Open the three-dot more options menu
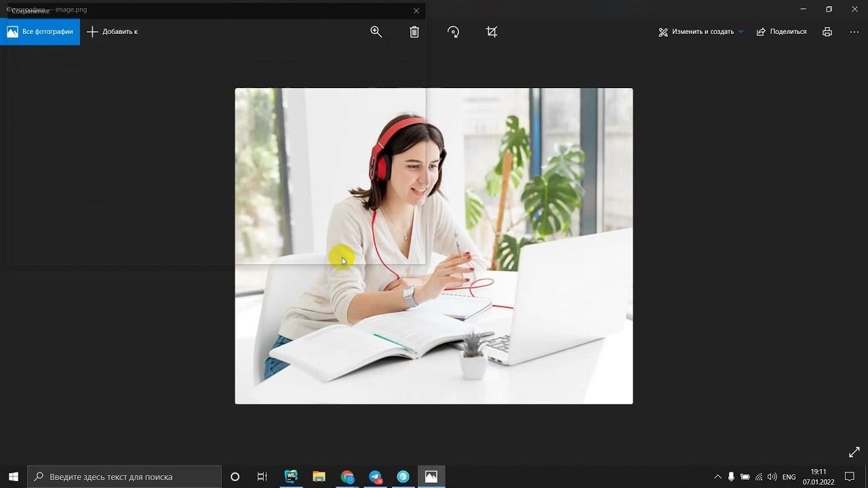Image resolution: width=868 pixels, height=488 pixels. pos(854,32)
